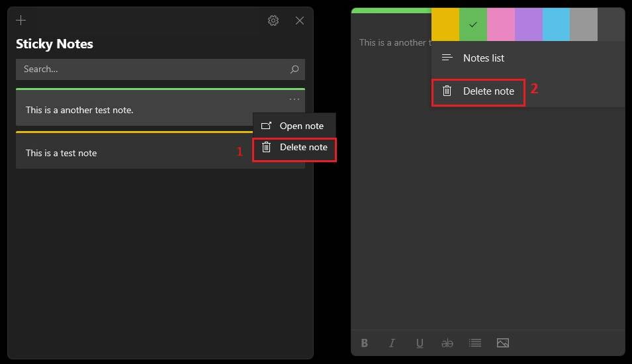Viewport: 632px width, 364px height.
Task: Create a new note with the plus icon
Action: coord(21,20)
